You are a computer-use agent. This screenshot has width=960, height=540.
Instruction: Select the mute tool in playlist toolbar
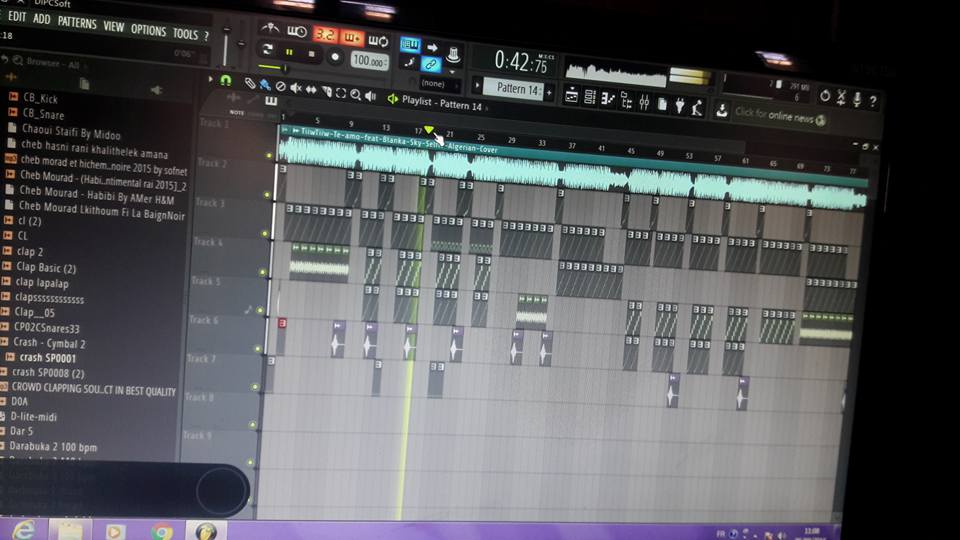(x=296, y=88)
